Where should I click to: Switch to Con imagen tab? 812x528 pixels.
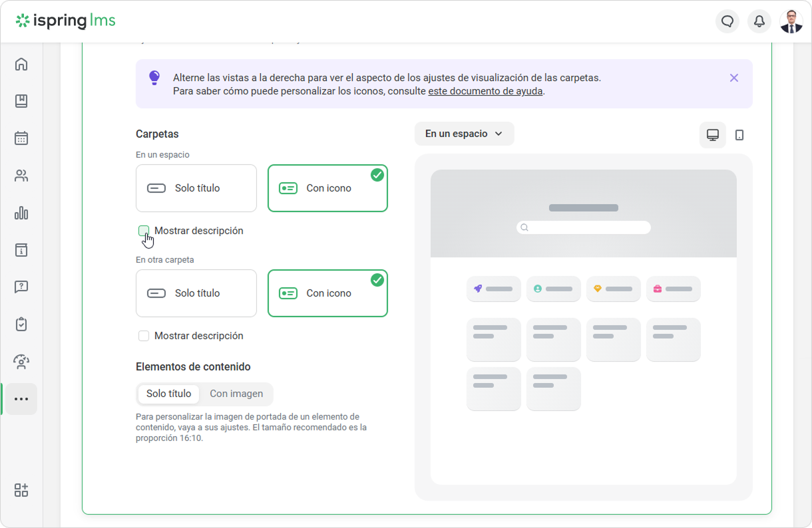(x=236, y=394)
